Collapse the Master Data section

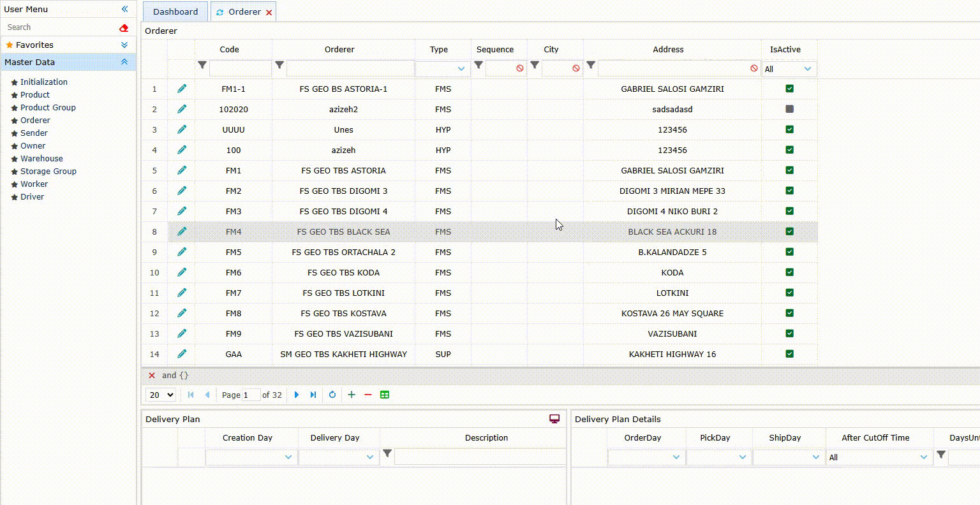(x=123, y=62)
